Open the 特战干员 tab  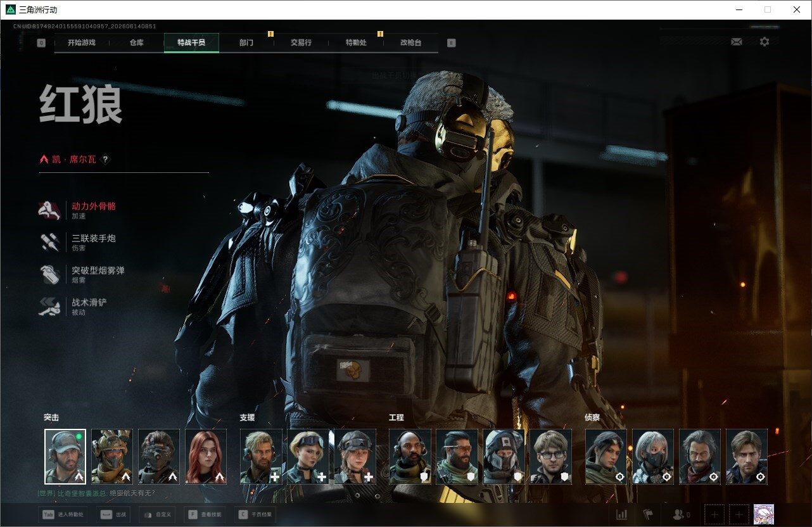[x=191, y=43]
